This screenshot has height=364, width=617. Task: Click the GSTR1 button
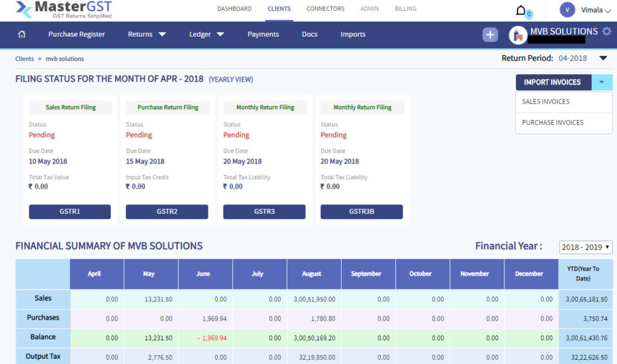(x=69, y=212)
